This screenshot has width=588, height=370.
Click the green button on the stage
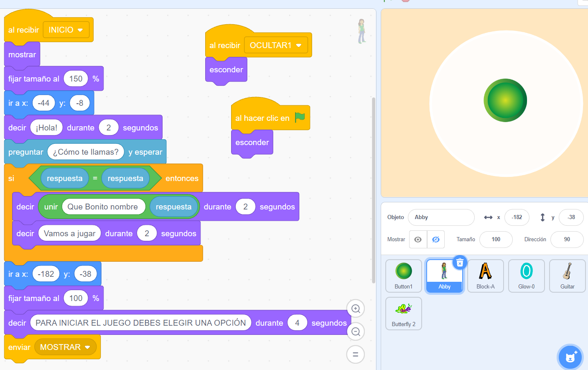click(506, 100)
